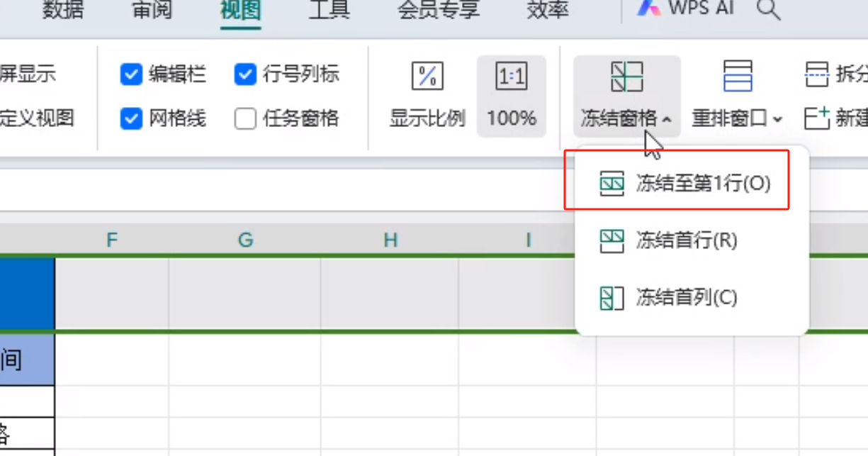Open the 效率 tab
868x456 pixels.
[548, 10]
